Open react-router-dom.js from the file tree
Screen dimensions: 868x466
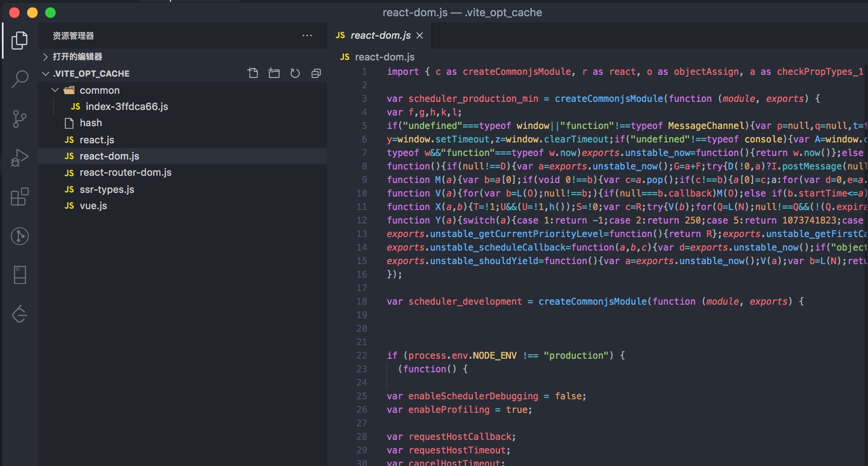pyautogui.click(x=125, y=173)
